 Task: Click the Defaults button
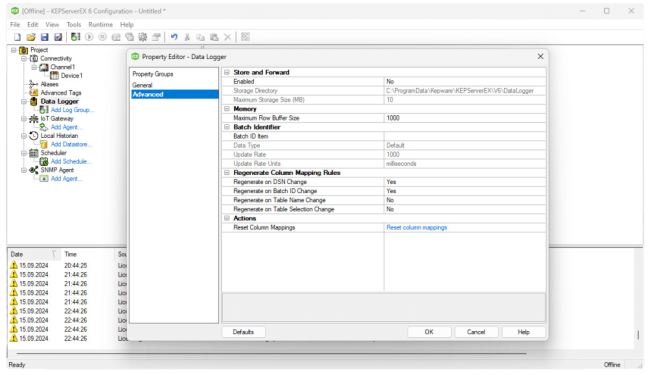[243, 332]
